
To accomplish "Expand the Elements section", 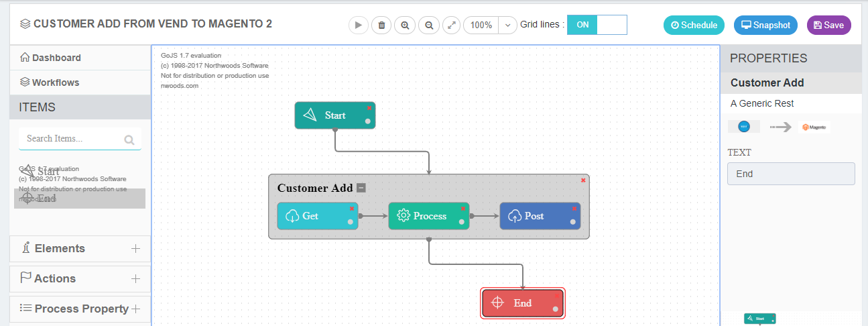I will click(x=80, y=248).
